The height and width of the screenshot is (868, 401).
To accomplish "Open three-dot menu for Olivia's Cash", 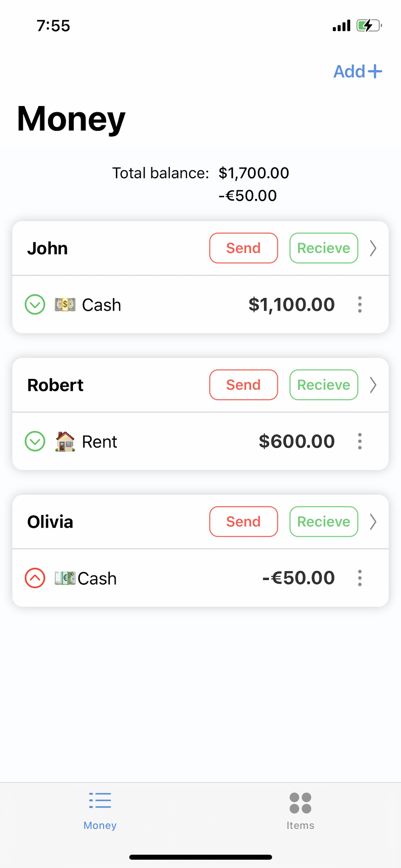I will 360,578.
